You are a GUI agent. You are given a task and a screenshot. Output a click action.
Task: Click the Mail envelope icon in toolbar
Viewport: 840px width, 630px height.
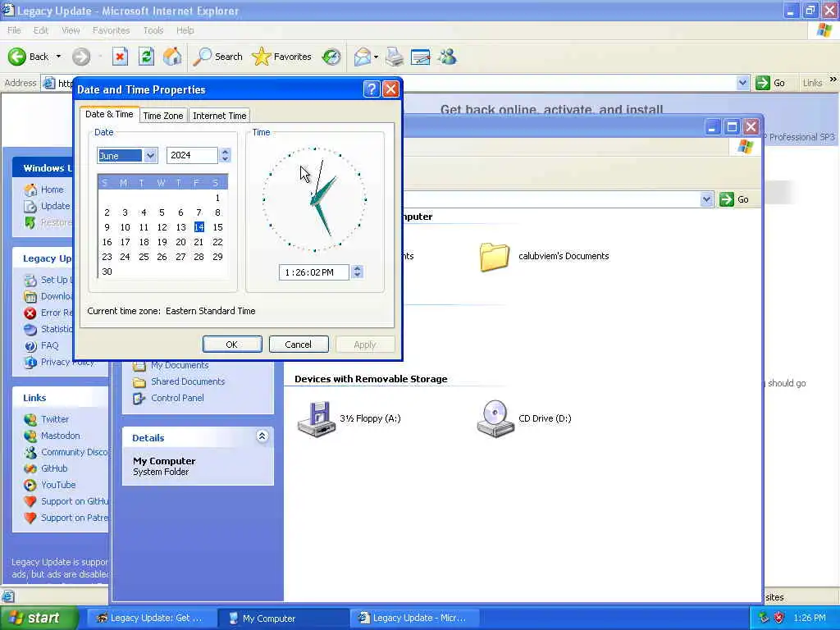(x=363, y=57)
